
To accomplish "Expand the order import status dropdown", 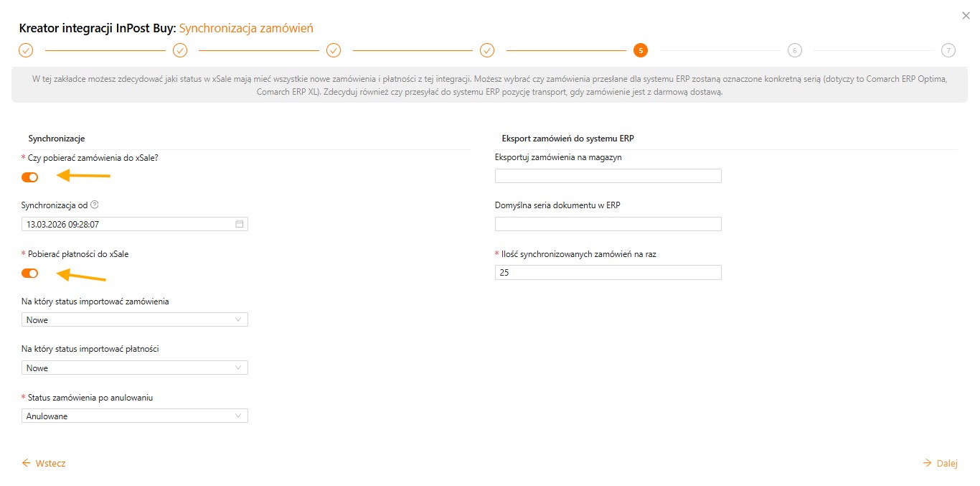I will 135,319.
